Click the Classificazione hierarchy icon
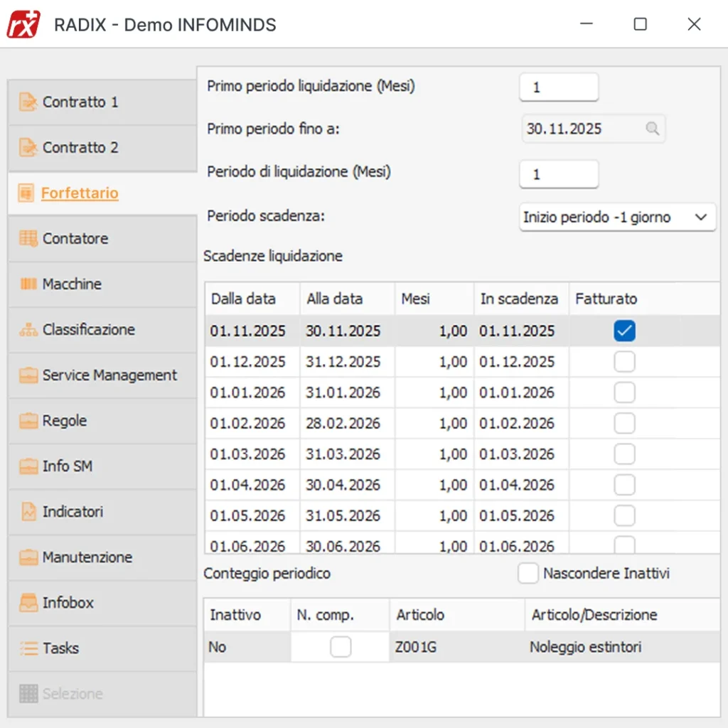Image resolution: width=728 pixels, height=728 pixels. 28,330
